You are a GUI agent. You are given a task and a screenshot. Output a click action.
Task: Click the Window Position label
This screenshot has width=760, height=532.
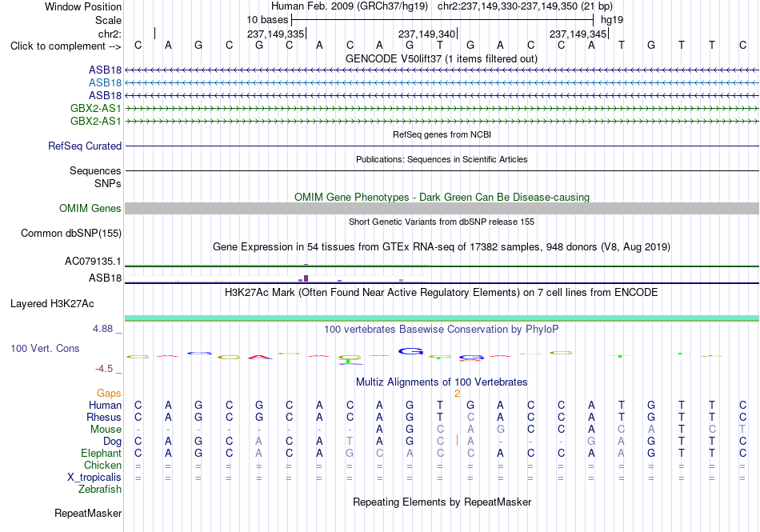[83, 6]
